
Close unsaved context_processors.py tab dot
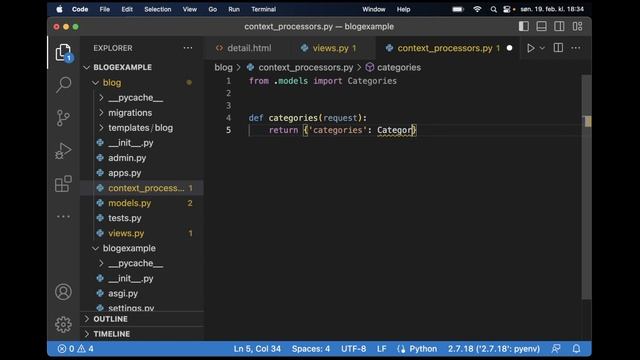(x=509, y=48)
